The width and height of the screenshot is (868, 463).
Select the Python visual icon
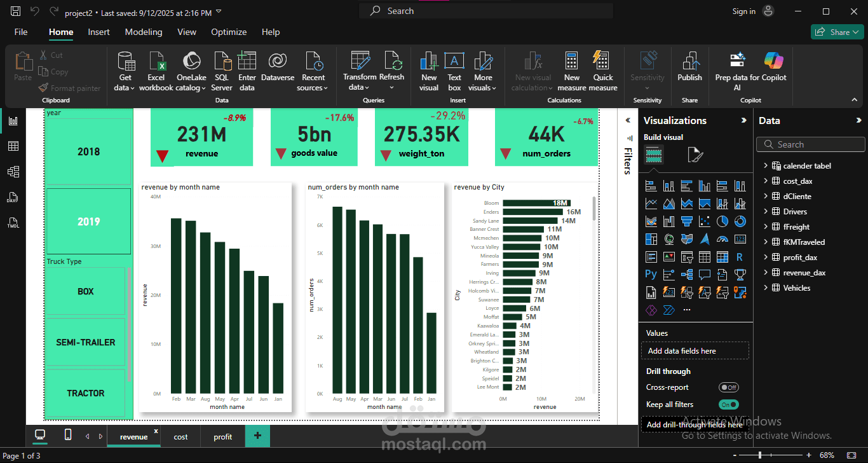(651, 274)
